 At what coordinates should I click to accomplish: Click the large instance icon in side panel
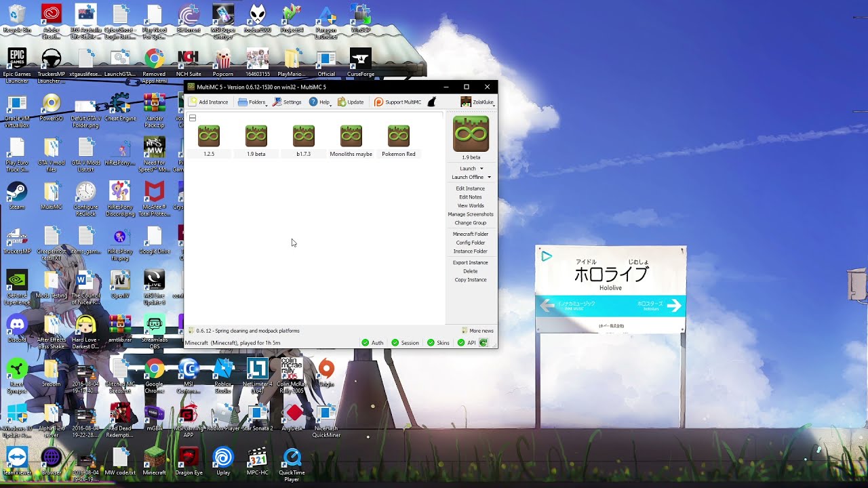click(x=471, y=134)
